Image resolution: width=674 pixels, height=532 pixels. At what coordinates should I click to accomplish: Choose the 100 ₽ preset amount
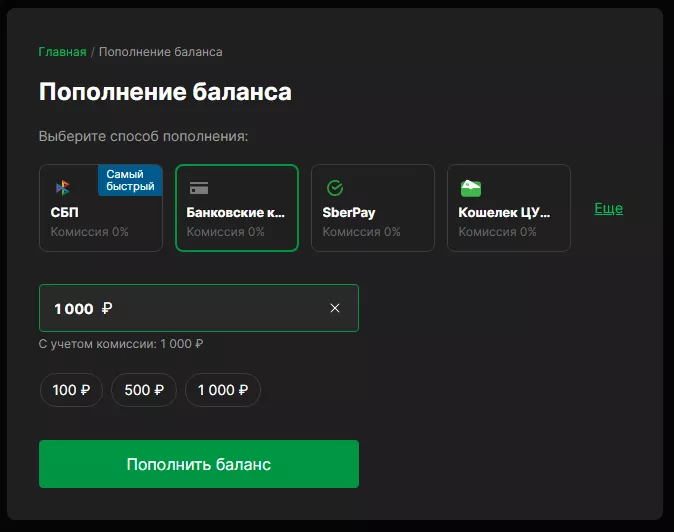tap(71, 390)
